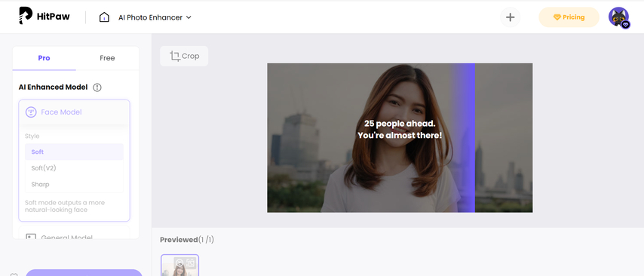This screenshot has width=644, height=276.
Task: Click the Soft mode description text
Action: (x=65, y=206)
